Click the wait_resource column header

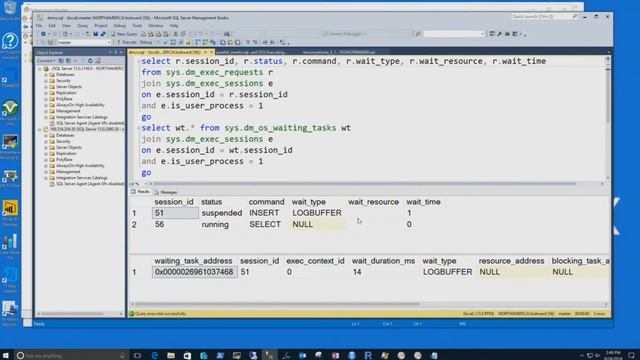tap(373, 202)
